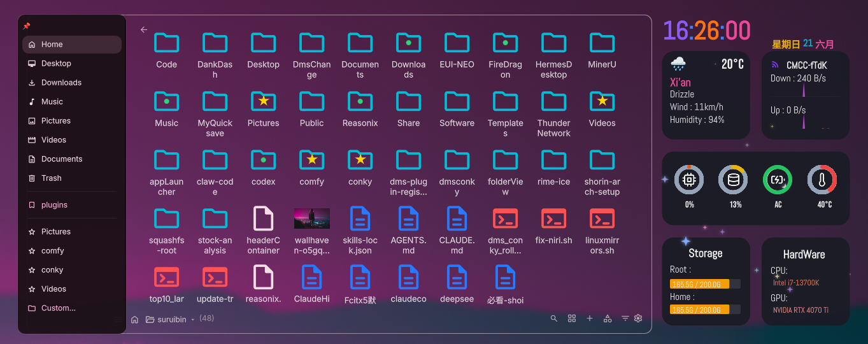Open the HermesDesktop folder
Screen dimensions: 868x344
(x=554, y=55)
